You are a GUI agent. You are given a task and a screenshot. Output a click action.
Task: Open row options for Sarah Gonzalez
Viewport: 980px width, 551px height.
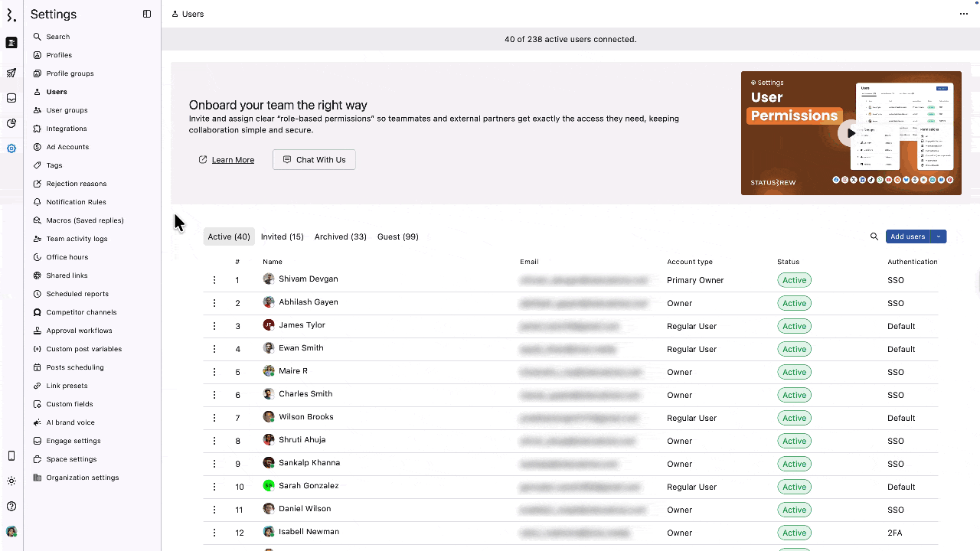[214, 487]
